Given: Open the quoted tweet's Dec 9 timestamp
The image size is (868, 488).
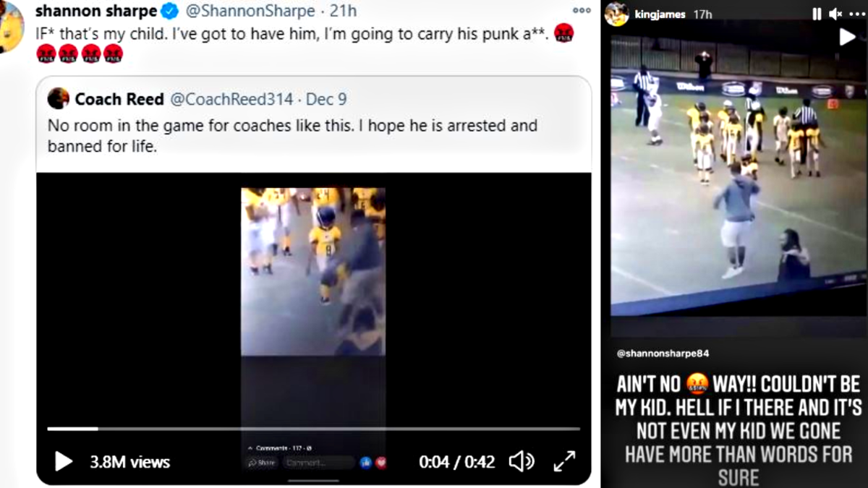Looking at the screenshot, I should tap(326, 99).
